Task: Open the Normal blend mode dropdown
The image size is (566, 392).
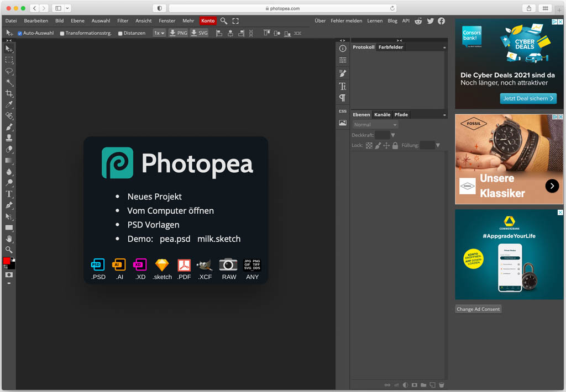Action: 375,124
